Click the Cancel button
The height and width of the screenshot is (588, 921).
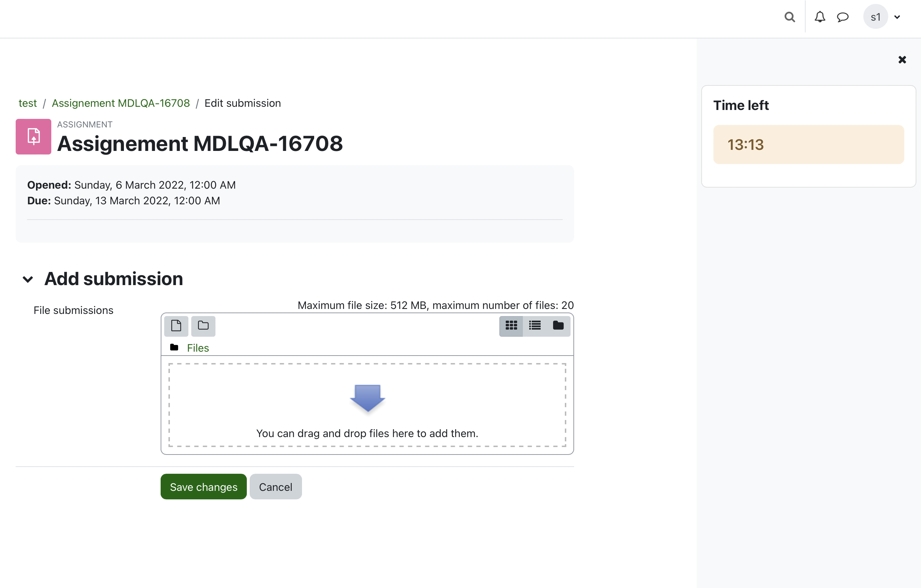pos(275,487)
